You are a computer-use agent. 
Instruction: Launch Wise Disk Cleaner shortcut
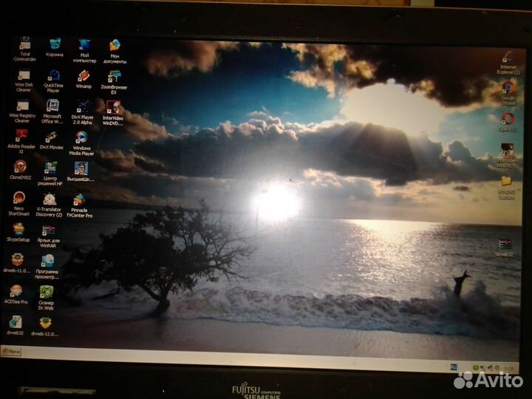24,81
